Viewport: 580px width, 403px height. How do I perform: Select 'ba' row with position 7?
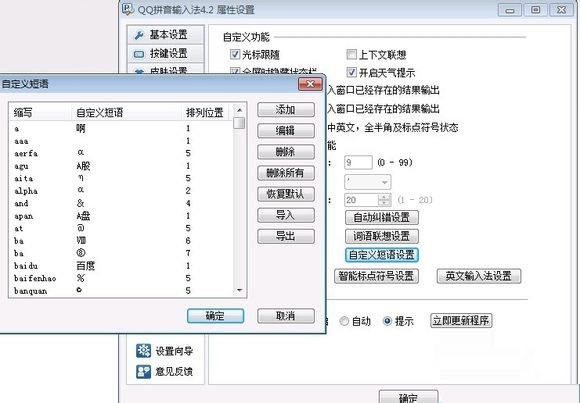[x=121, y=253]
